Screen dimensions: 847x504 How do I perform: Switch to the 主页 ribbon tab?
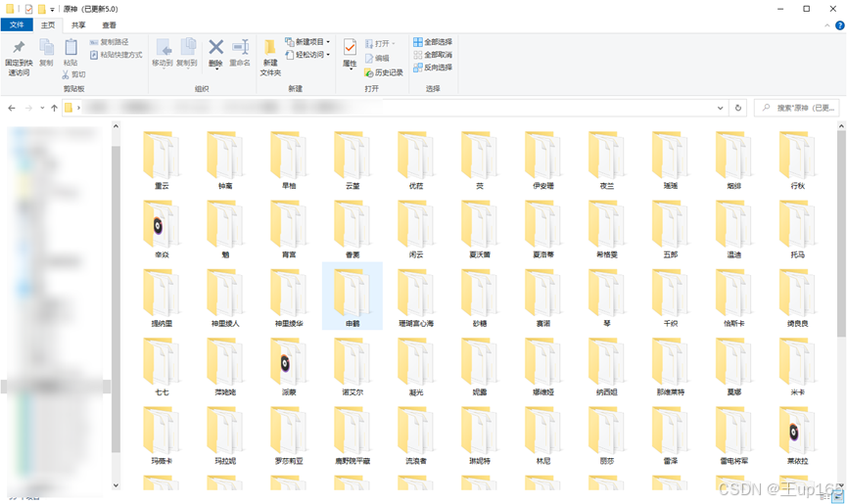(48, 24)
